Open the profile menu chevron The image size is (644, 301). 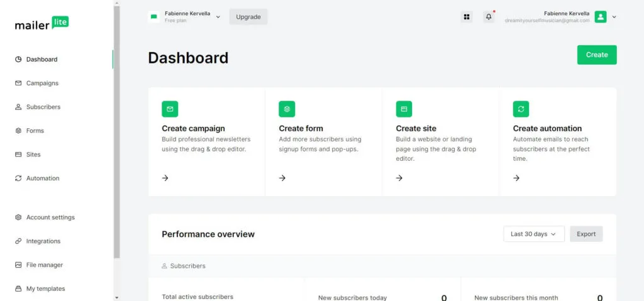(614, 17)
